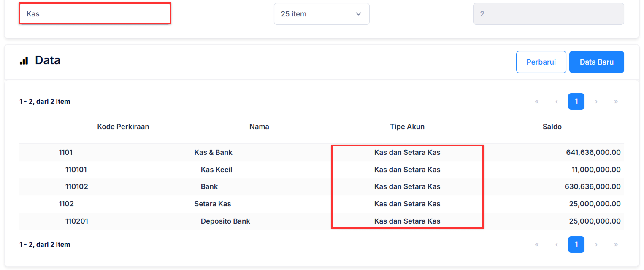The width and height of the screenshot is (644, 270).
Task: Click inside the Kas search field
Action: 95,13
